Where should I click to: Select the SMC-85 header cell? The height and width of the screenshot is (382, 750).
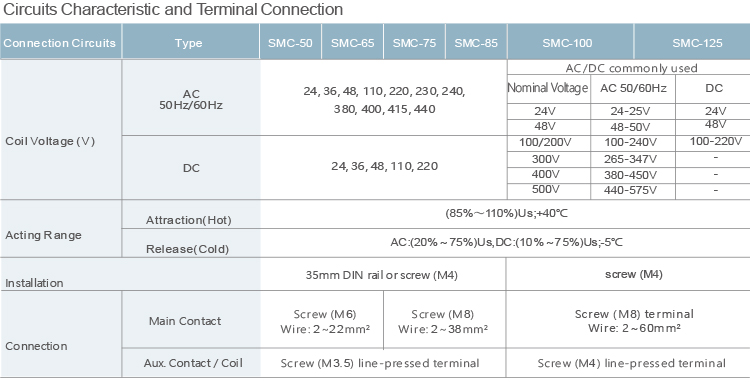tap(476, 43)
